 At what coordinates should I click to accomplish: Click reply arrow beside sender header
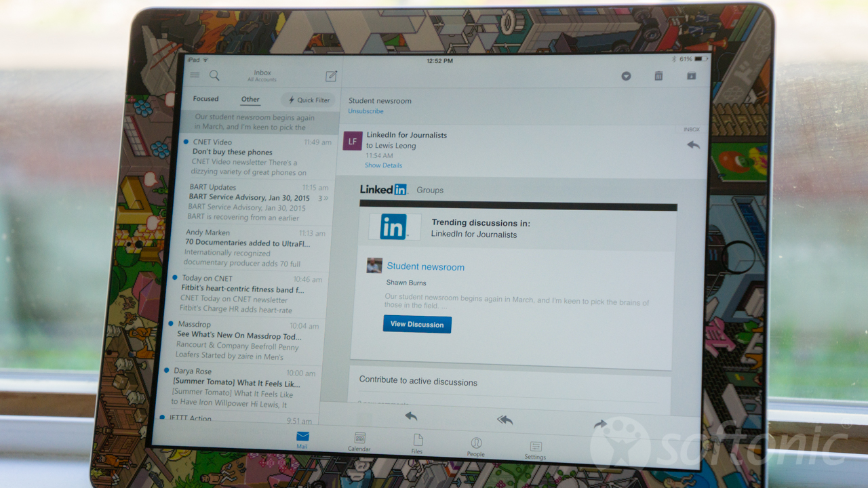pyautogui.click(x=693, y=144)
